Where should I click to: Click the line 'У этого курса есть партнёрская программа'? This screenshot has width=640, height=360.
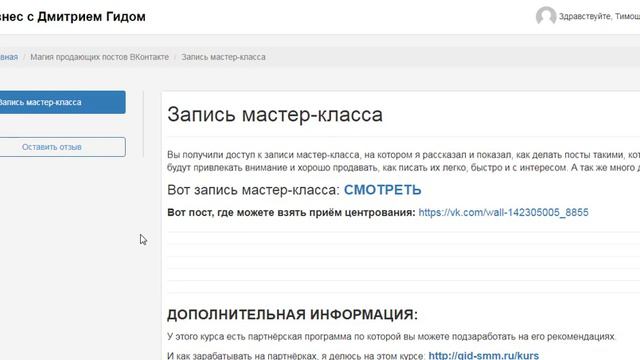tap(391, 337)
